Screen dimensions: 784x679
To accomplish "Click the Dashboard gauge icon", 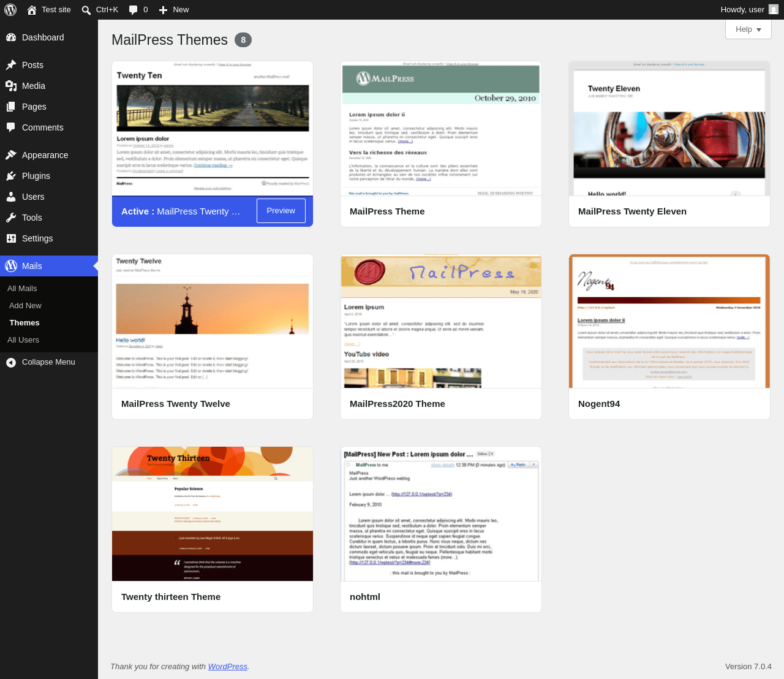I will tap(11, 37).
